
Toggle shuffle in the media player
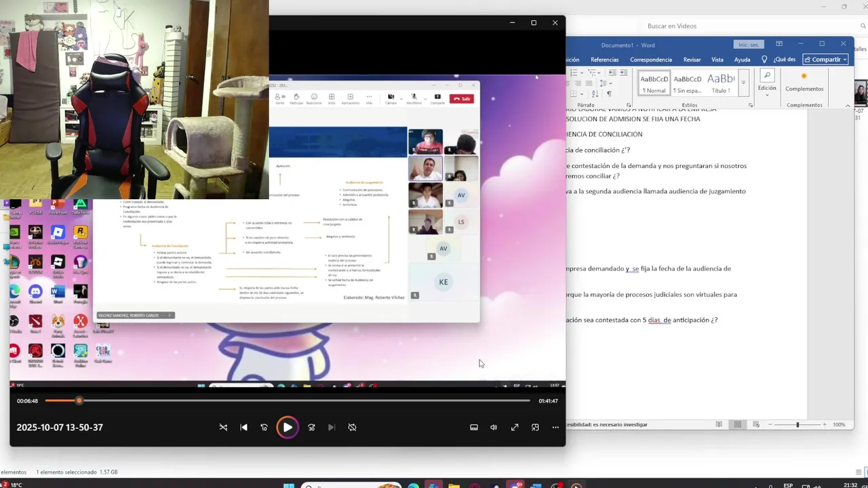click(x=223, y=428)
